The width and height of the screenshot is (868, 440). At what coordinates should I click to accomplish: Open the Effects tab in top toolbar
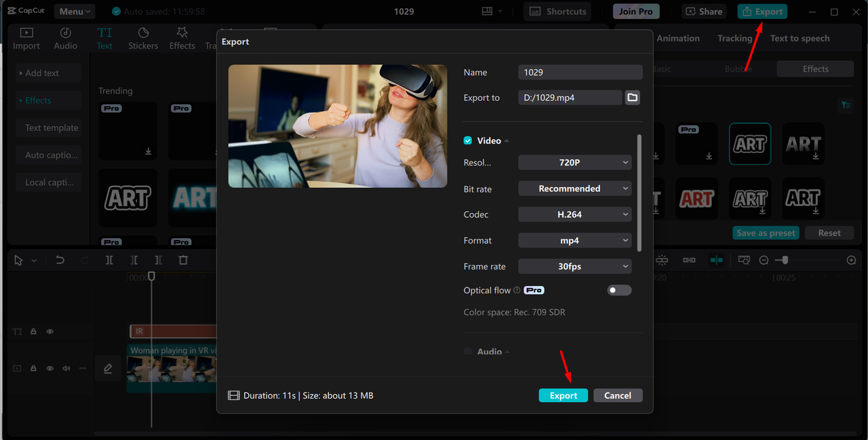pos(182,39)
